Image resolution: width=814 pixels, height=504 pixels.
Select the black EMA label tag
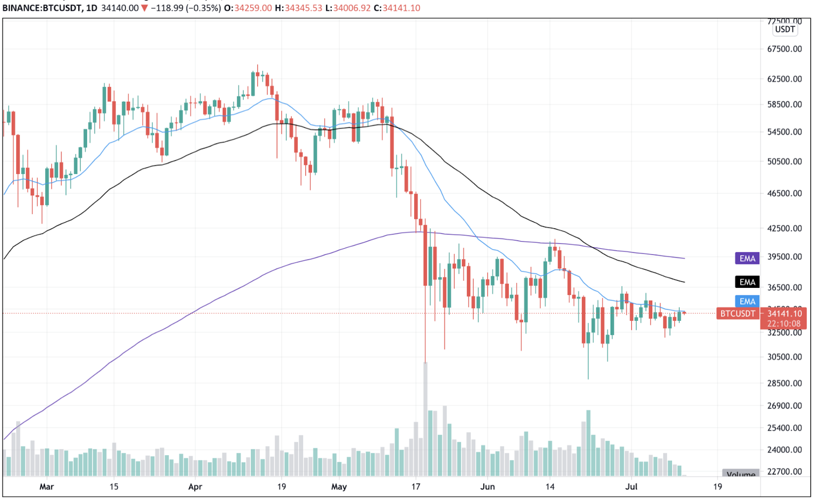click(x=747, y=282)
